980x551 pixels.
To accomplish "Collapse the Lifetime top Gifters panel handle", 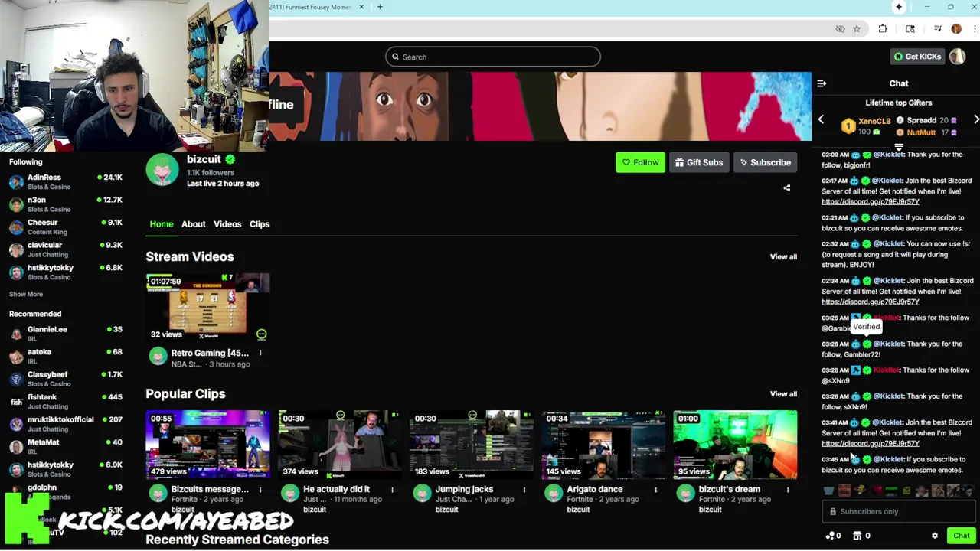I will (x=899, y=145).
